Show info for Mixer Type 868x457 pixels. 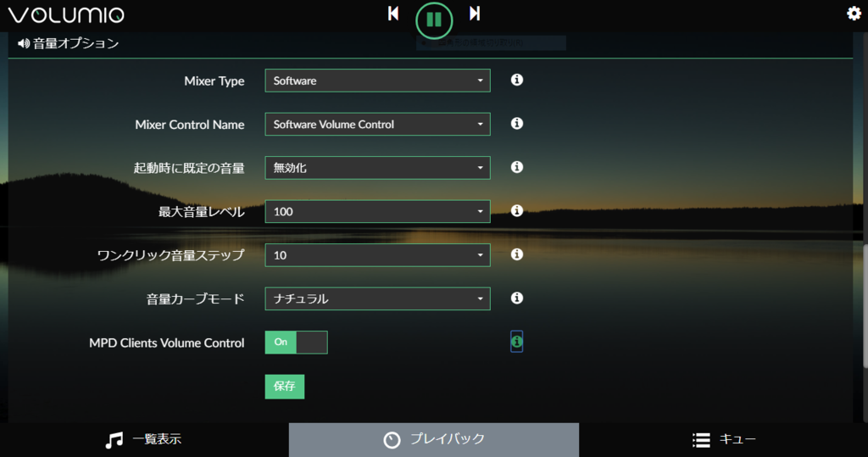516,80
